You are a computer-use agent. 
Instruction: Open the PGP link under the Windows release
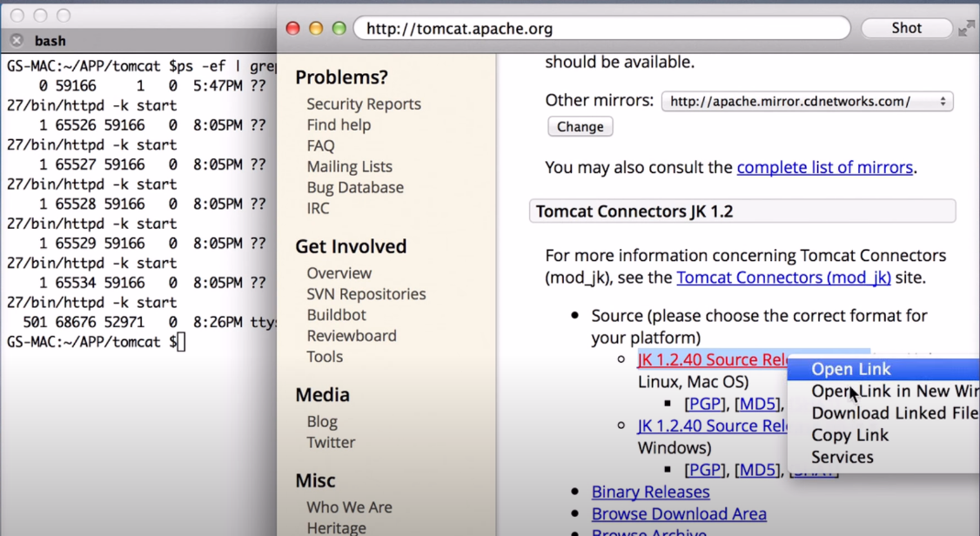click(x=704, y=470)
